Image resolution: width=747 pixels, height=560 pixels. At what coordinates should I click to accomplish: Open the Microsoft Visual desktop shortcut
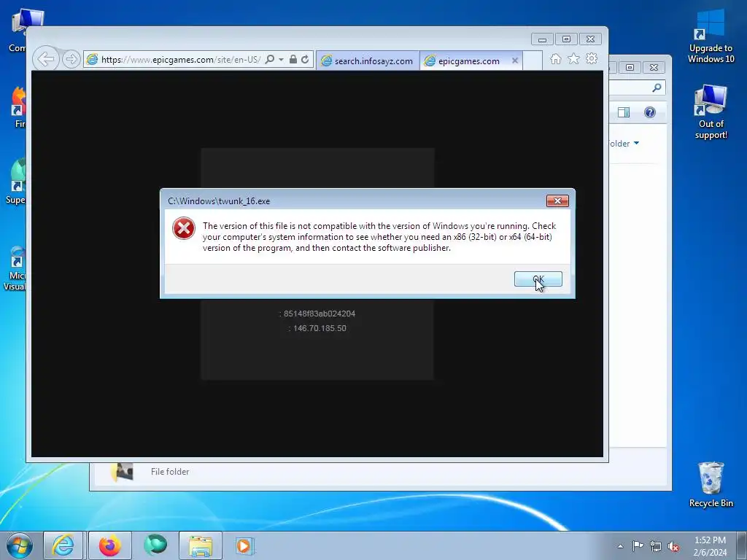click(x=17, y=268)
